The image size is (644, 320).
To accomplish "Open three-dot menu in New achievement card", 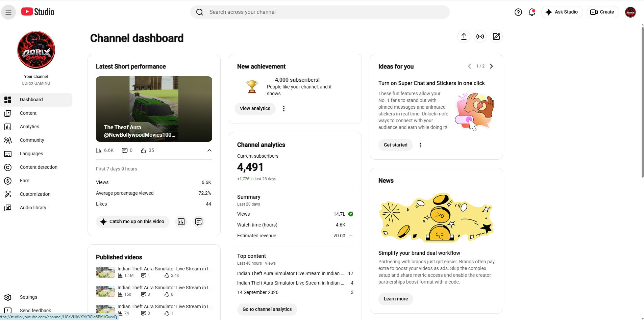I will [284, 109].
